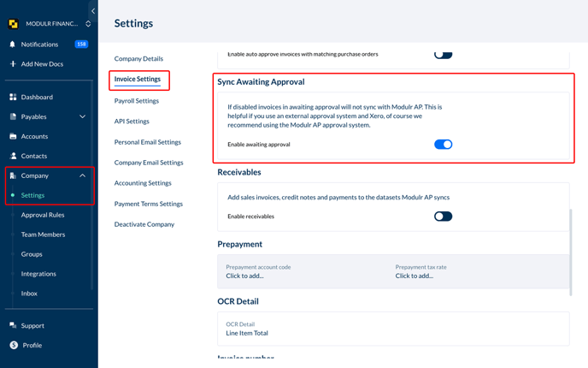The width and height of the screenshot is (588, 368).
Task: Click the Dashboard grid icon
Action: pos(13,97)
